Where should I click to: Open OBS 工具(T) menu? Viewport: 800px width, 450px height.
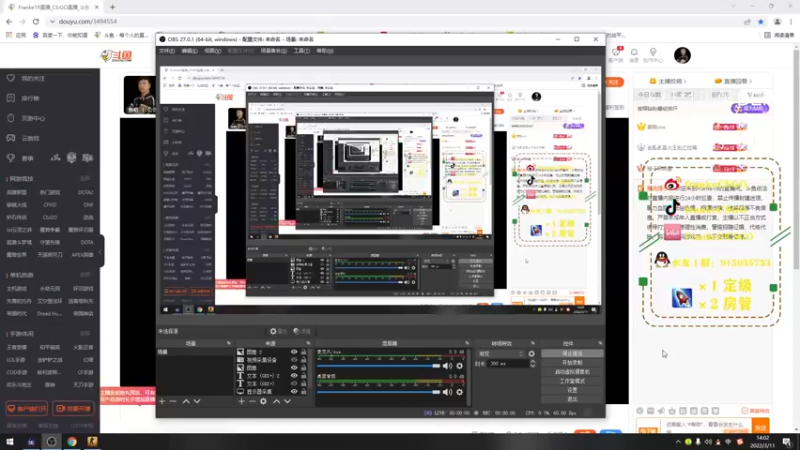coord(302,51)
